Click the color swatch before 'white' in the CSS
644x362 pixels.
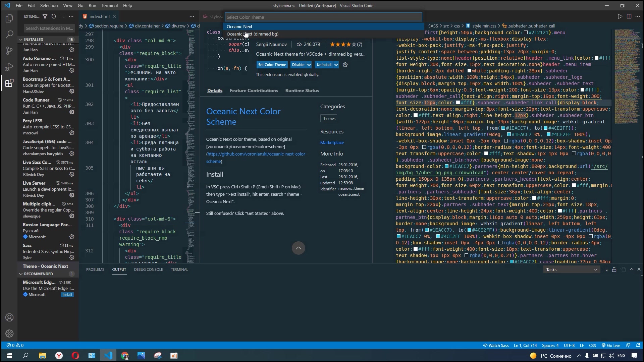(469, 71)
